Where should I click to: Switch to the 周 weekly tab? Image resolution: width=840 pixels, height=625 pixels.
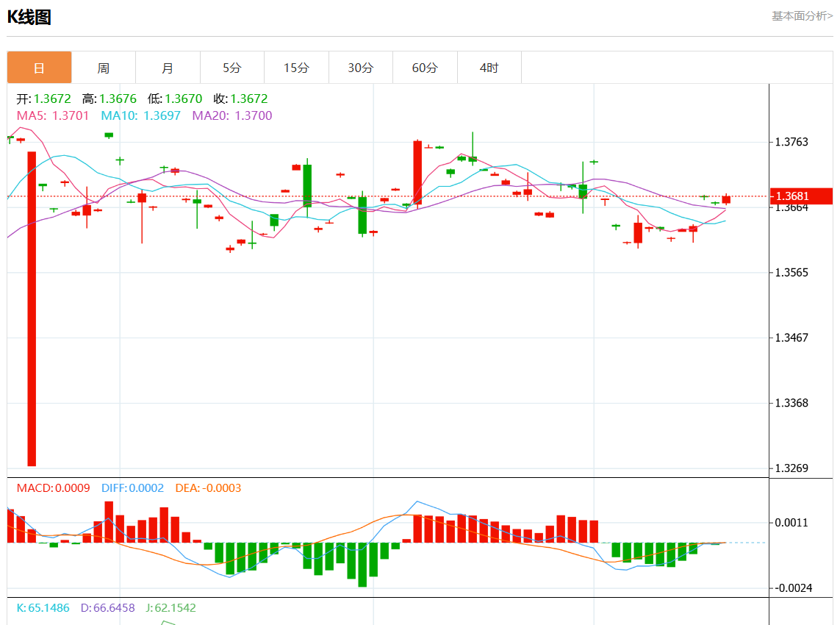coord(104,68)
